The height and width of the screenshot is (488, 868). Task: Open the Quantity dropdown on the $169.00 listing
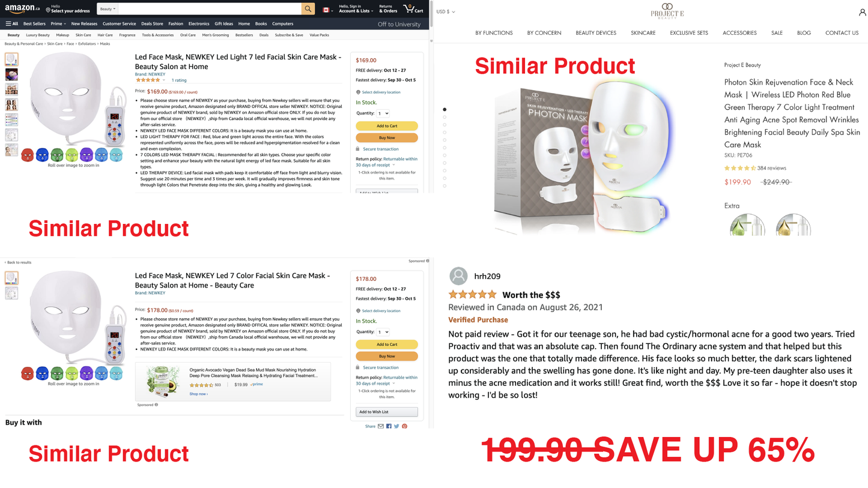coord(383,113)
